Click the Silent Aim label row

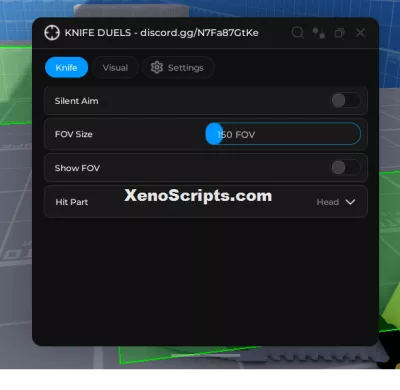pos(206,100)
